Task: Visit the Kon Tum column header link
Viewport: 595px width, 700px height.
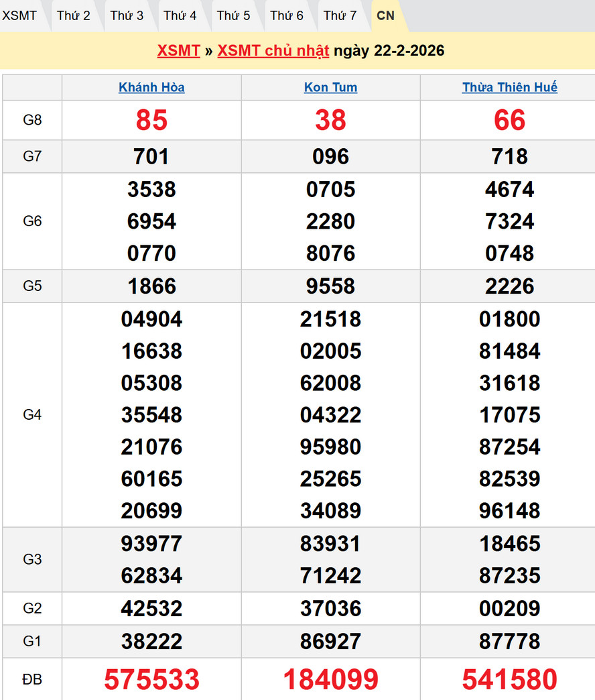Action: tap(330, 87)
